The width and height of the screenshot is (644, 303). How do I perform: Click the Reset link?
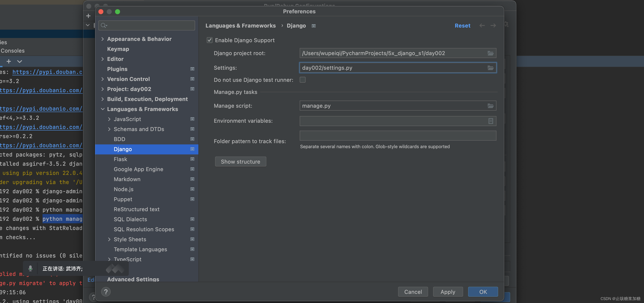pyautogui.click(x=462, y=25)
